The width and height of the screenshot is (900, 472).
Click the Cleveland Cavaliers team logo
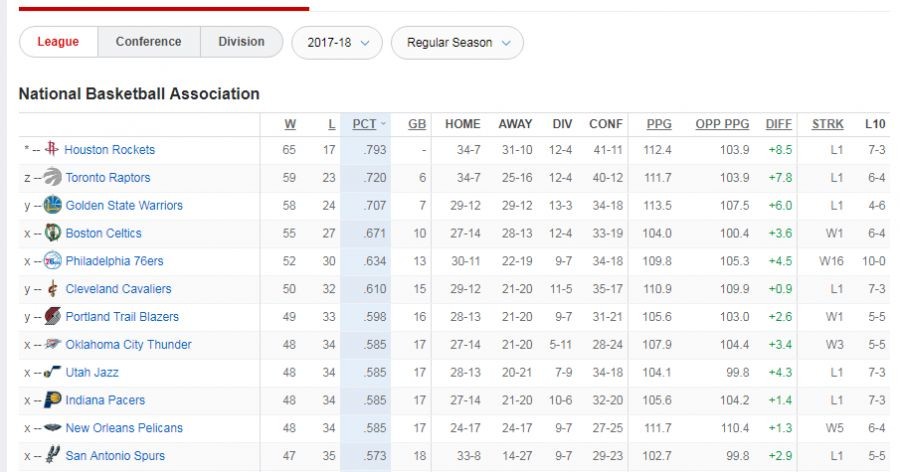(x=54, y=289)
